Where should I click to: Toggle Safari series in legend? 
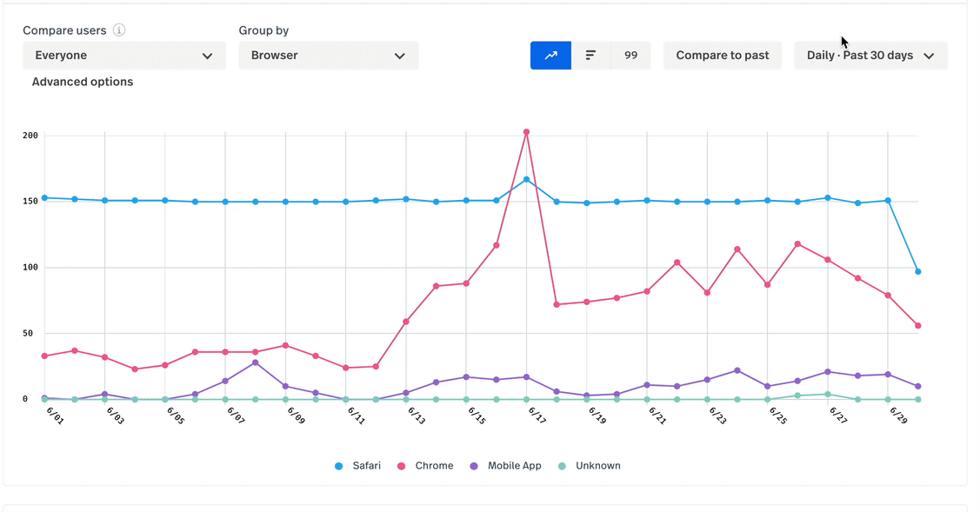click(x=366, y=466)
